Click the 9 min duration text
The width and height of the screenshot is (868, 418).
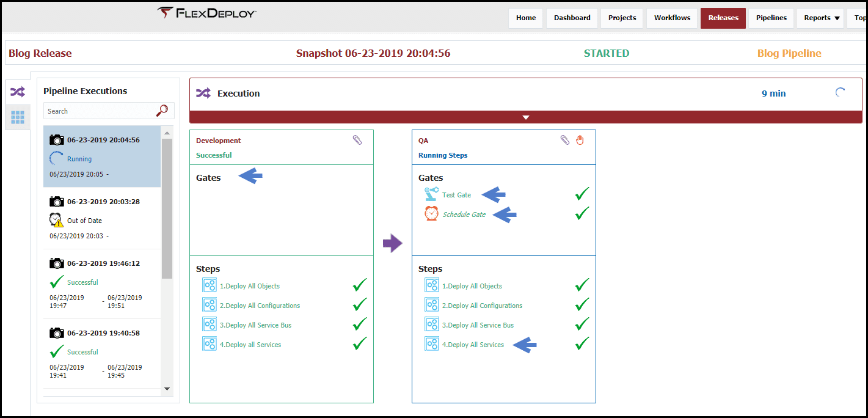pos(773,94)
